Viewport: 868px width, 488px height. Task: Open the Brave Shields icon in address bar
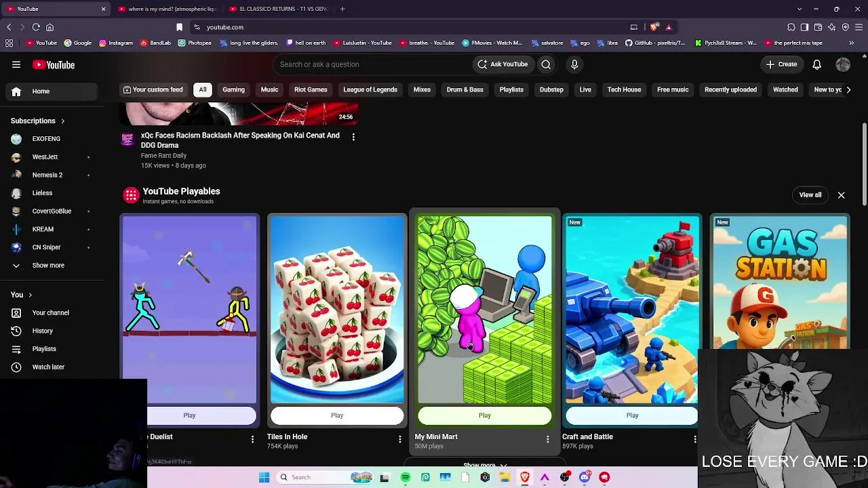654,27
